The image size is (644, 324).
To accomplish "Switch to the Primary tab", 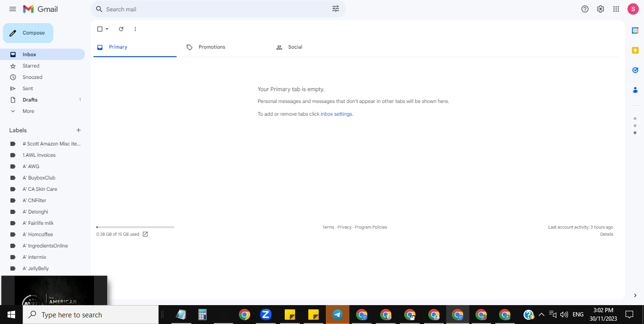I will click(x=135, y=47).
